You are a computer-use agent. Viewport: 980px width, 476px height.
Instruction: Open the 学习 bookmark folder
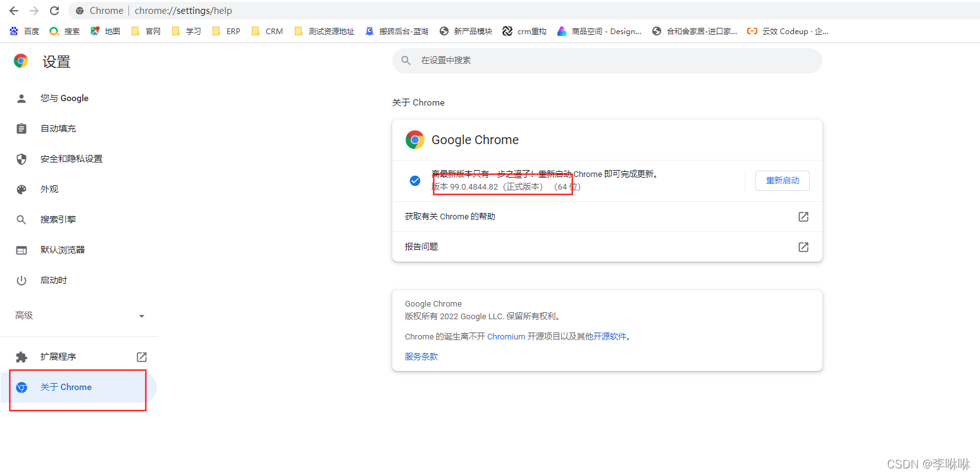186,31
